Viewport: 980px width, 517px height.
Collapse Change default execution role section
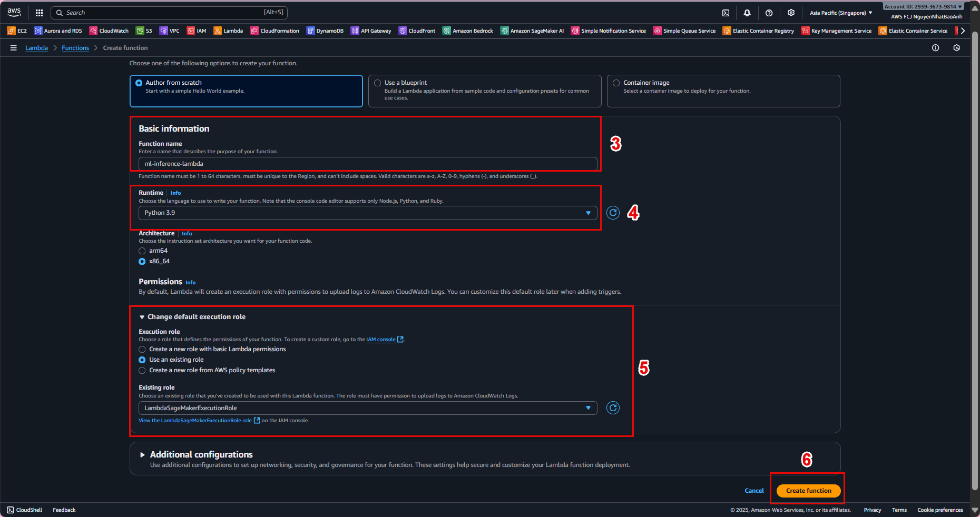click(x=192, y=317)
